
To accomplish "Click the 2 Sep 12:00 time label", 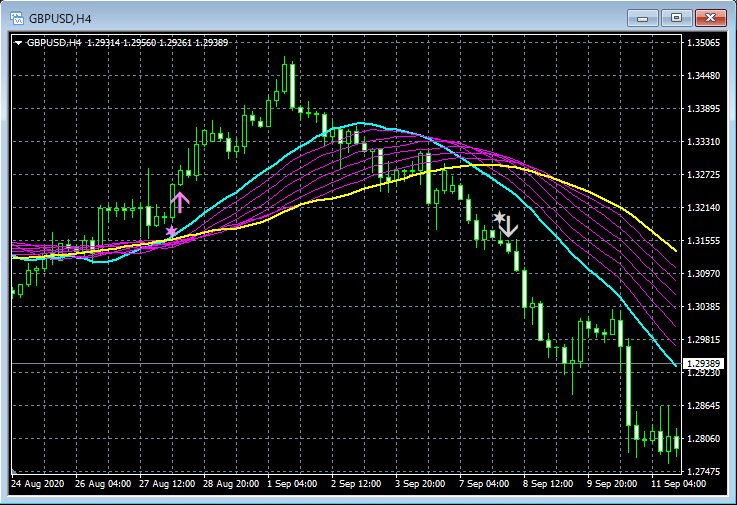I will [356, 484].
